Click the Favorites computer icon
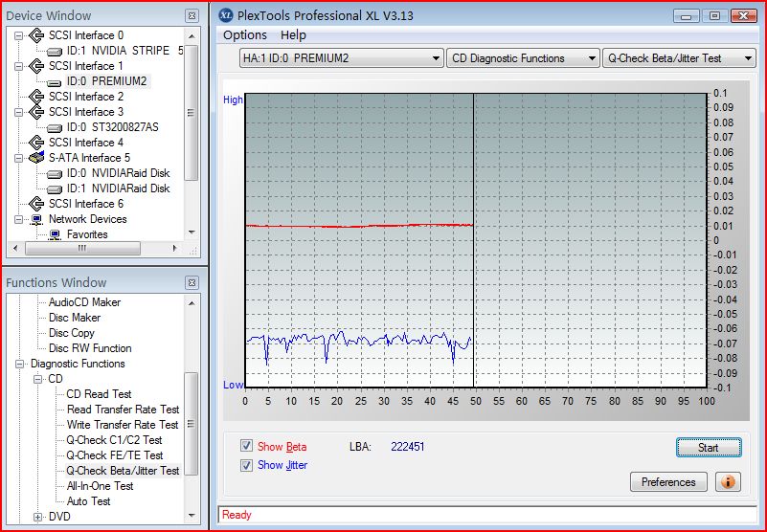Viewport: 767px width, 532px height. pyautogui.click(x=55, y=234)
